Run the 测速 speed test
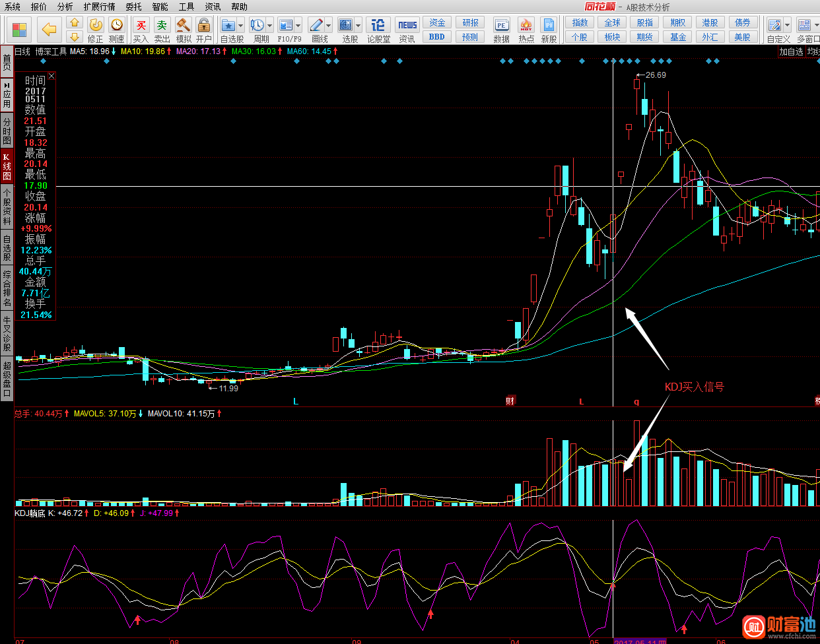The image size is (820, 644). point(117,30)
